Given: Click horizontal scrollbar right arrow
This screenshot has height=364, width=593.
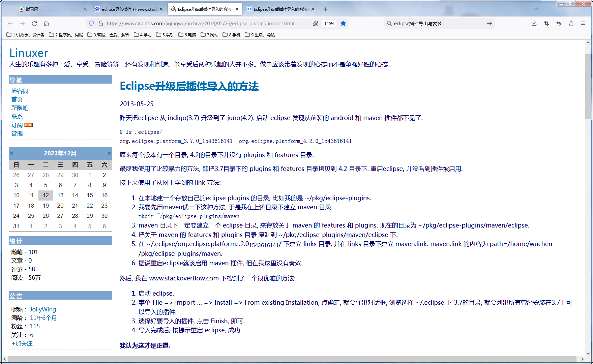Looking at the screenshot, I should [583, 359].
